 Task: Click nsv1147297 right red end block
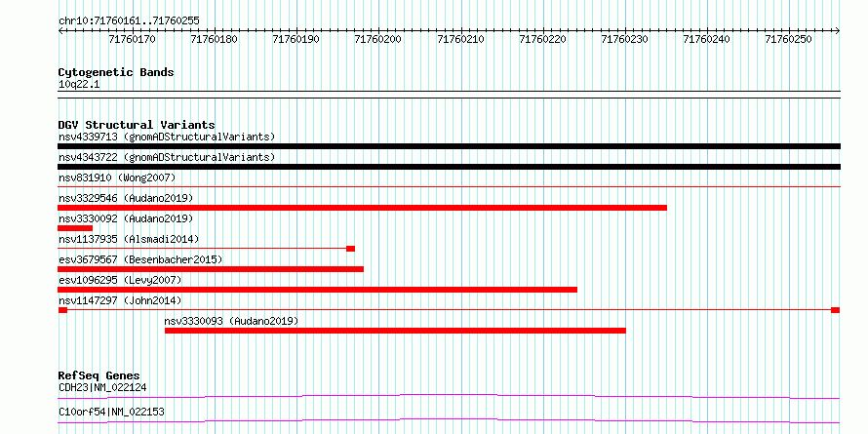pyautogui.click(x=836, y=310)
